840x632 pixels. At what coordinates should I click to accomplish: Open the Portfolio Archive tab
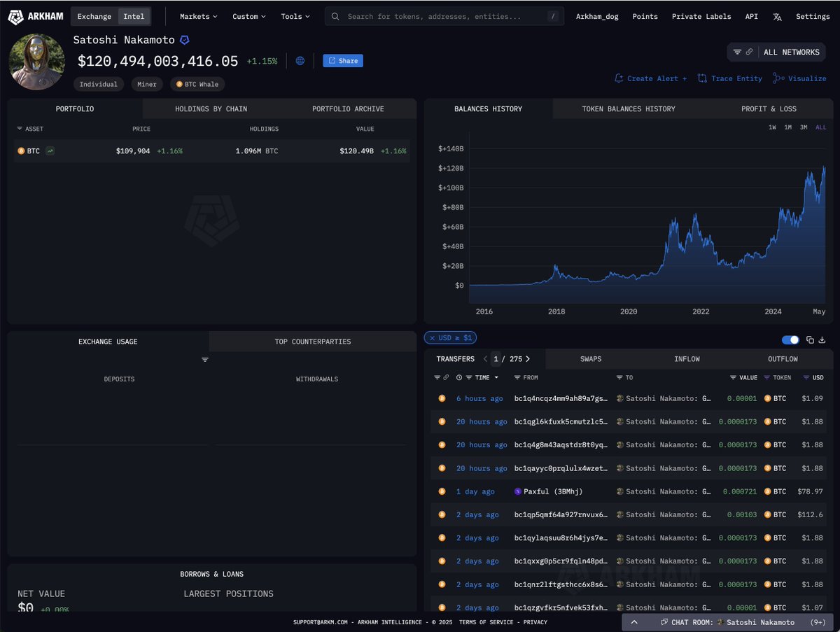(x=348, y=108)
